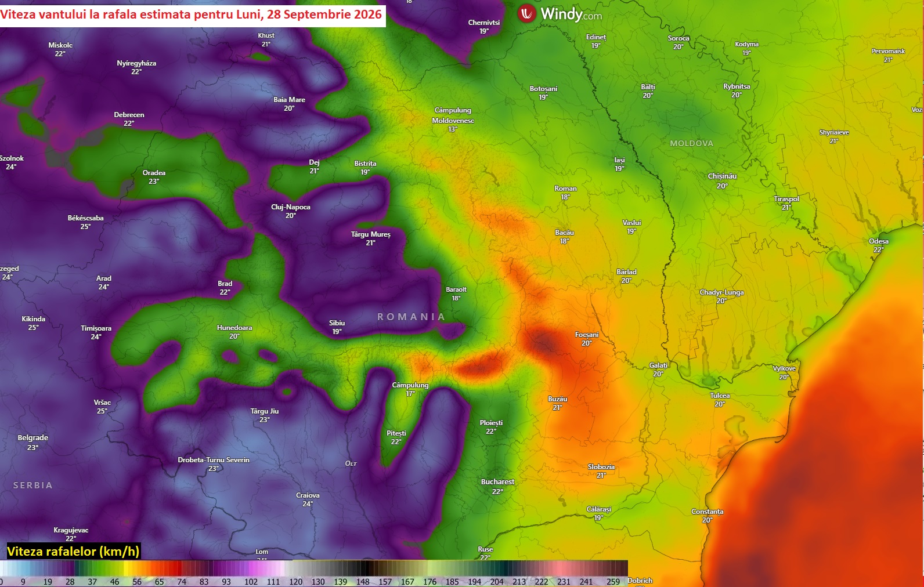The image size is (924, 587).
Task: Click the 56 km/h mark on legend
Action: coord(137,582)
